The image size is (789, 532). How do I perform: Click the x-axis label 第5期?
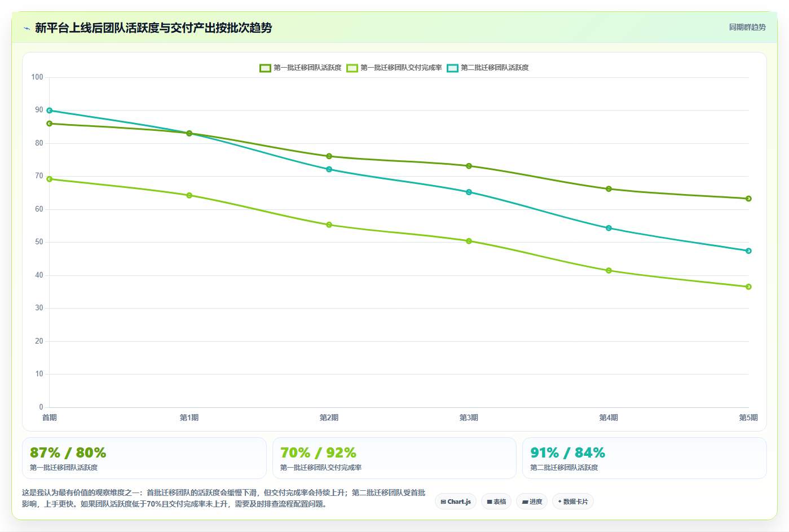pyautogui.click(x=748, y=417)
